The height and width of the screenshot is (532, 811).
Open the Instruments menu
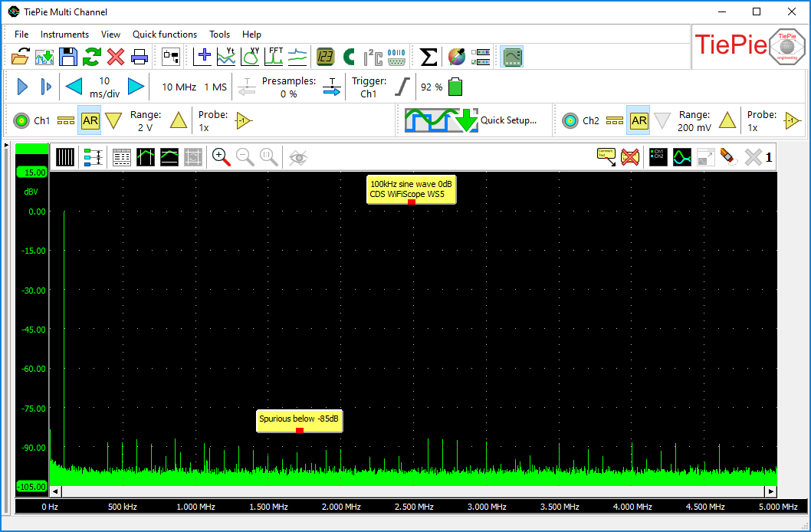64,34
